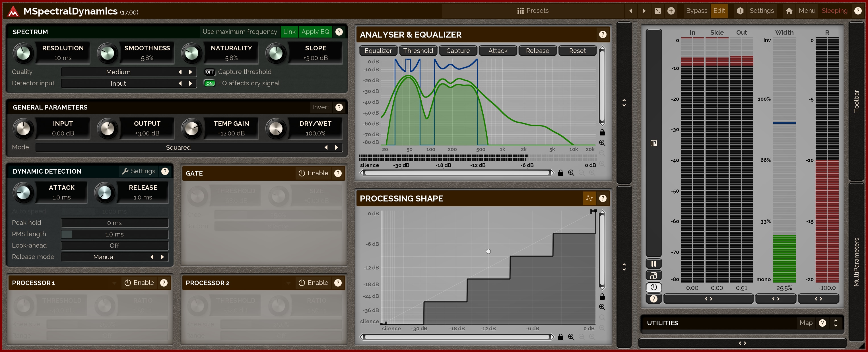The image size is (868, 352).
Task: Click the random preset dice icon
Action: (657, 11)
